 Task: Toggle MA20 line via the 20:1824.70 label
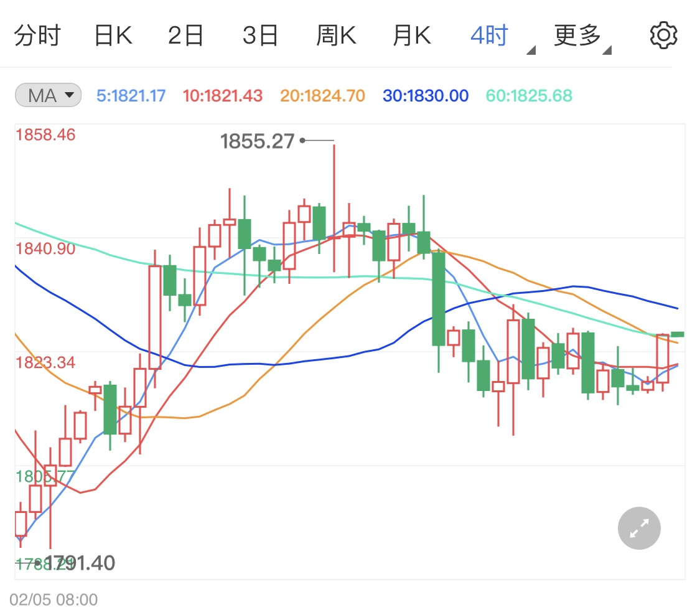click(322, 95)
